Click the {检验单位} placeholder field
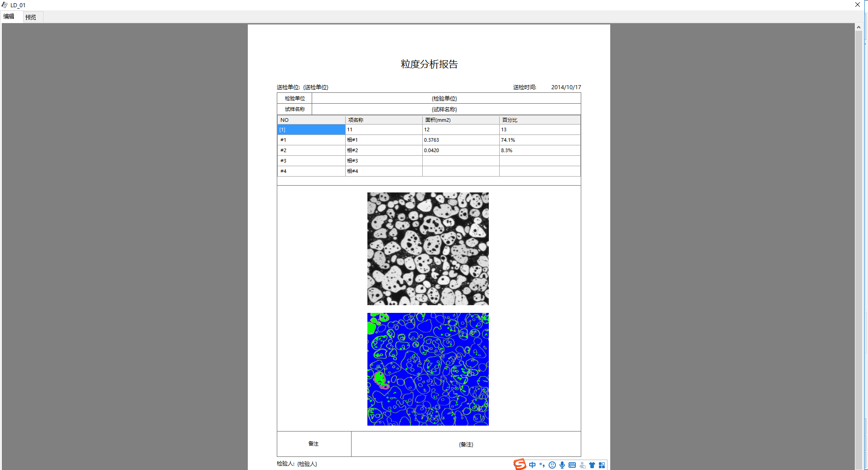868x470 pixels. [444, 98]
